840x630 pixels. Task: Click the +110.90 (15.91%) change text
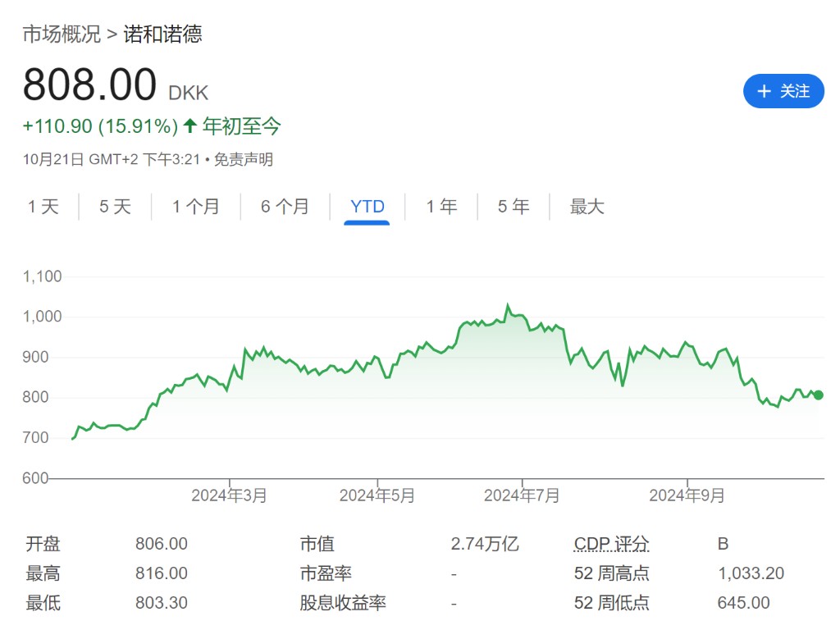coord(100,126)
